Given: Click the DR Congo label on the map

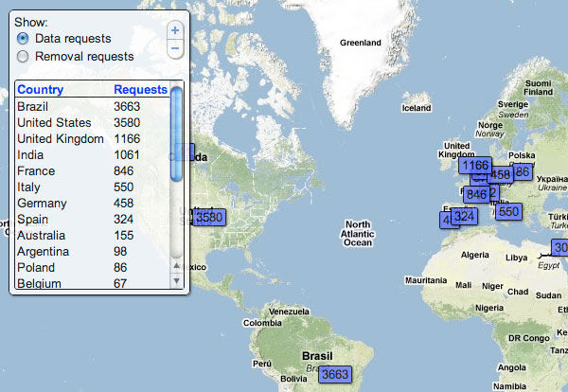Looking at the screenshot, I should 529,338.
